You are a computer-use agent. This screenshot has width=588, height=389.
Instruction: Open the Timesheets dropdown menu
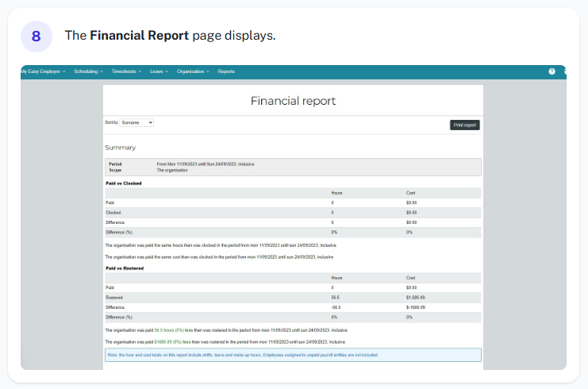tap(126, 71)
